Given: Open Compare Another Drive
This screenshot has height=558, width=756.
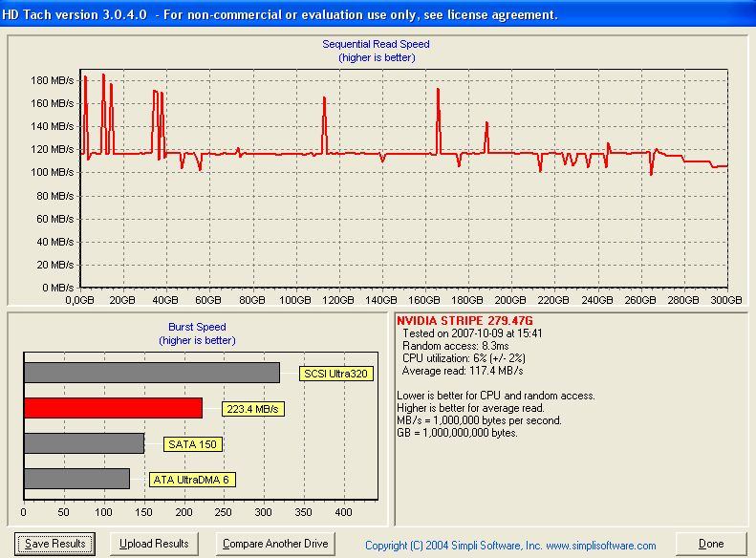Looking at the screenshot, I should point(275,544).
